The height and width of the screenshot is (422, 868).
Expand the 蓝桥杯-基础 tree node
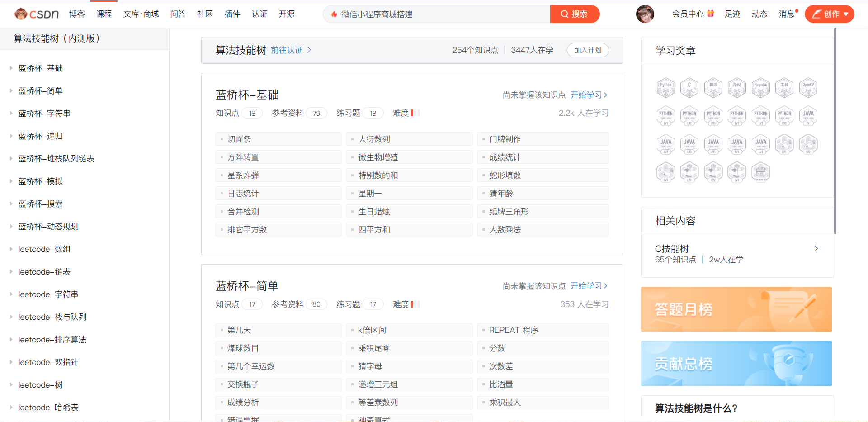(11, 68)
